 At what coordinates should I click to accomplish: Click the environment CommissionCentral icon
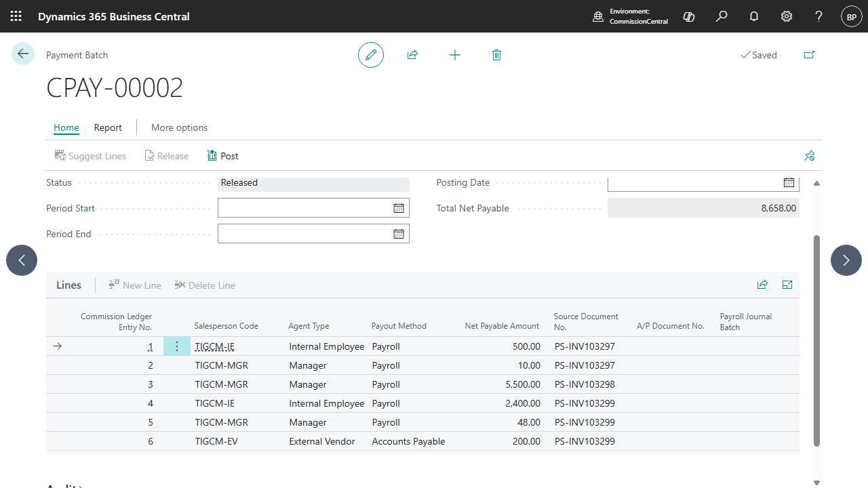pos(598,16)
